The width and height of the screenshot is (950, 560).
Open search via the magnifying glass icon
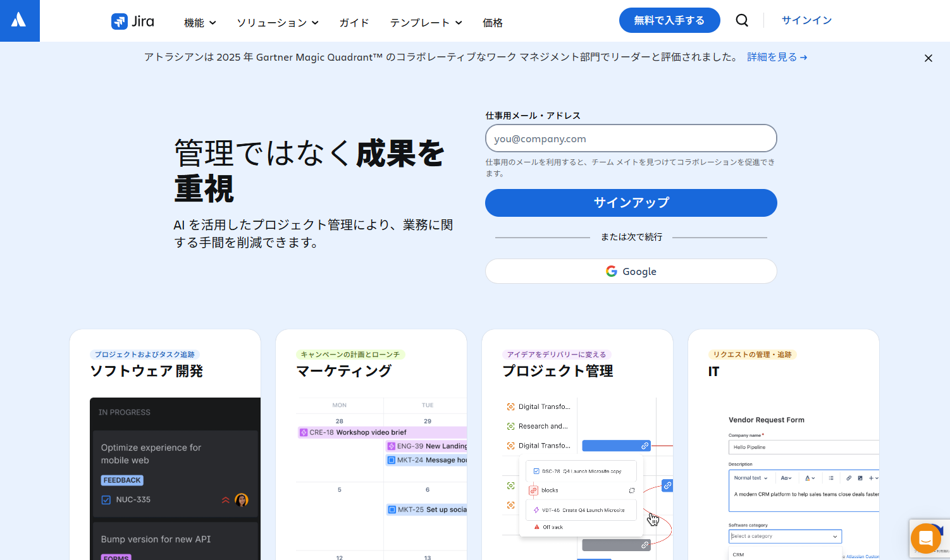(x=741, y=20)
